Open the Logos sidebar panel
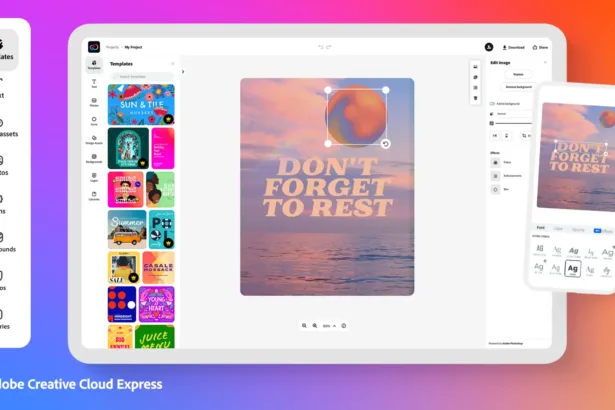 (x=94, y=177)
